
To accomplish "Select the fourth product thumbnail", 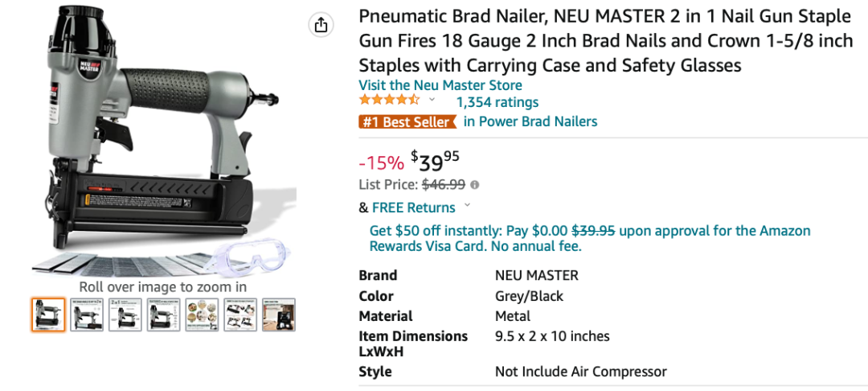I will [164, 315].
